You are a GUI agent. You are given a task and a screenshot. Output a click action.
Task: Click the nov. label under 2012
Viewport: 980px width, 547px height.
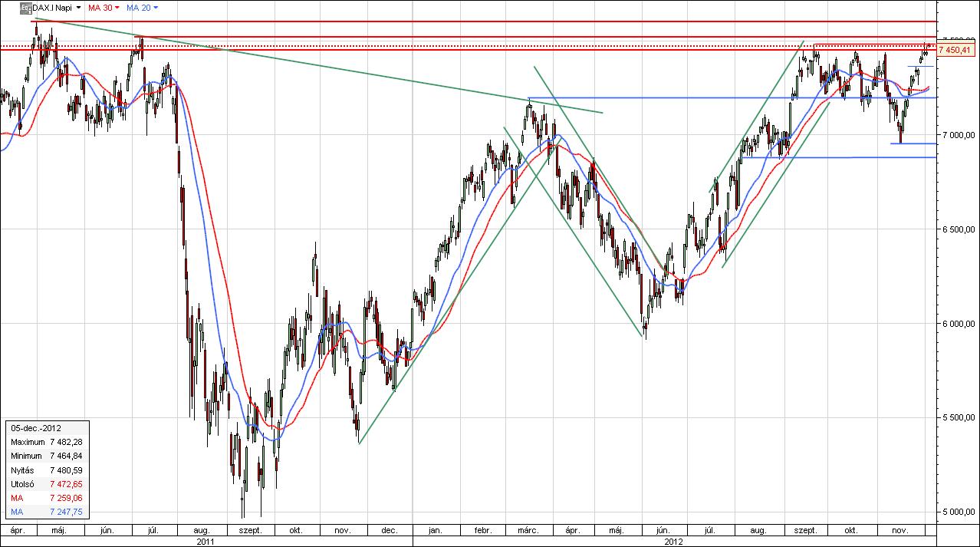point(902,530)
